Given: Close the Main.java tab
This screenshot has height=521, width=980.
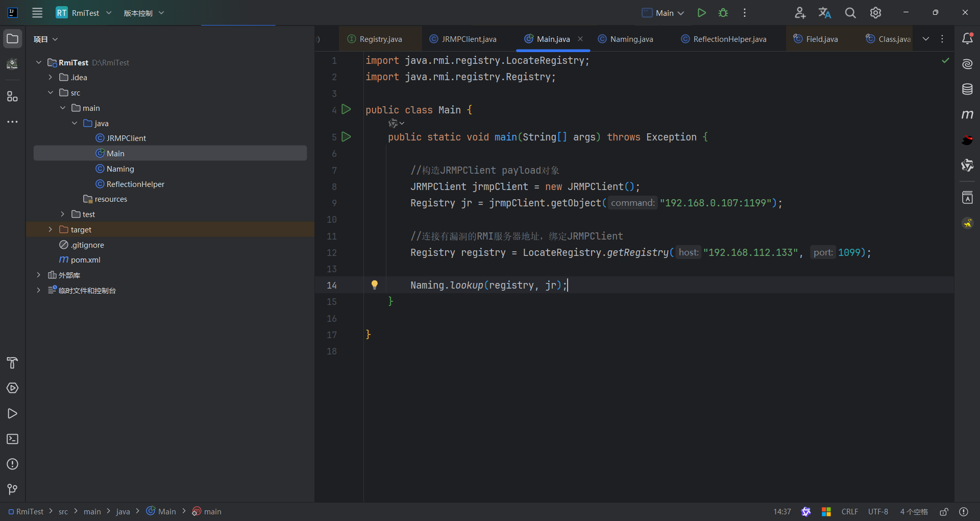Looking at the screenshot, I should point(580,39).
